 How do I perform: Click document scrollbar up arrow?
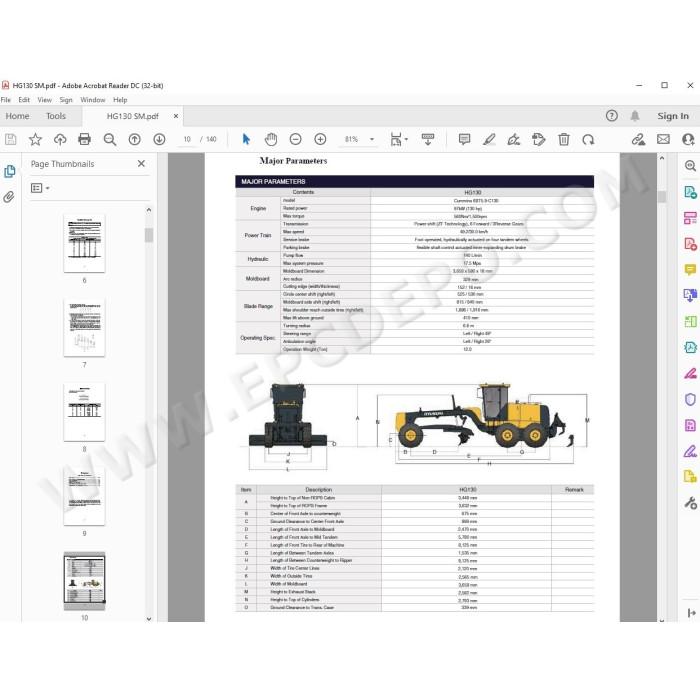tap(662, 158)
